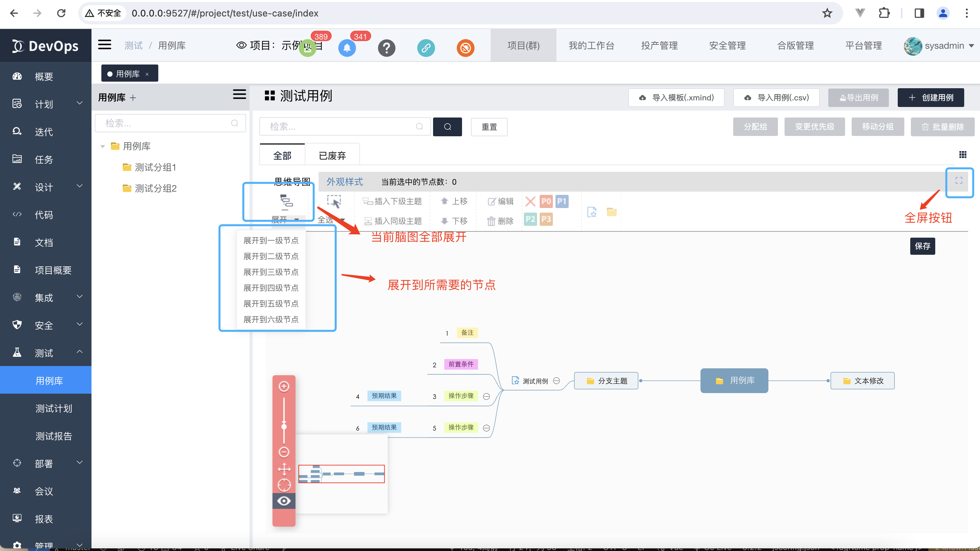Select the P0 priority tag icon
Viewport: 980px width, 551px height.
click(546, 201)
